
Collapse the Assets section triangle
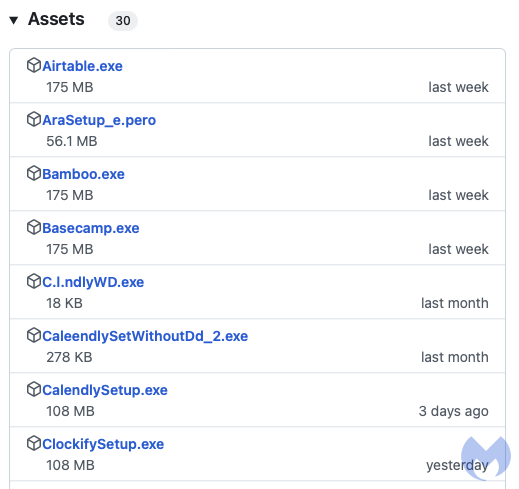pos(14,20)
